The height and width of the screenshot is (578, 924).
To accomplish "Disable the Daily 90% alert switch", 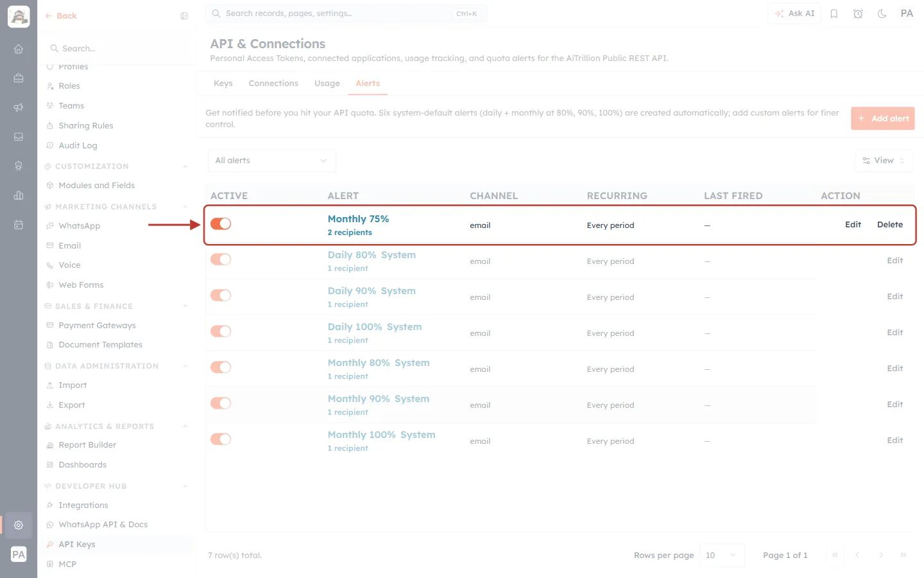I will coord(221,295).
